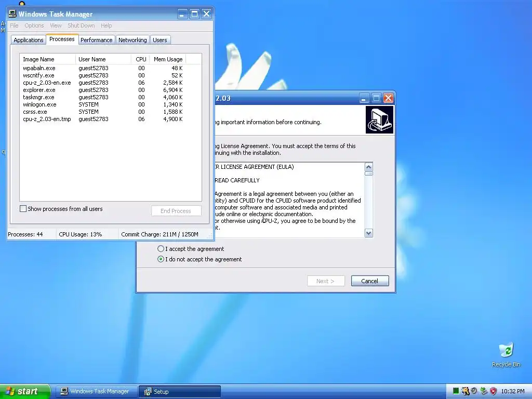Click the Windows Task Manager taskbar button
Viewport: 532px width, 399px height.
coord(96,392)
